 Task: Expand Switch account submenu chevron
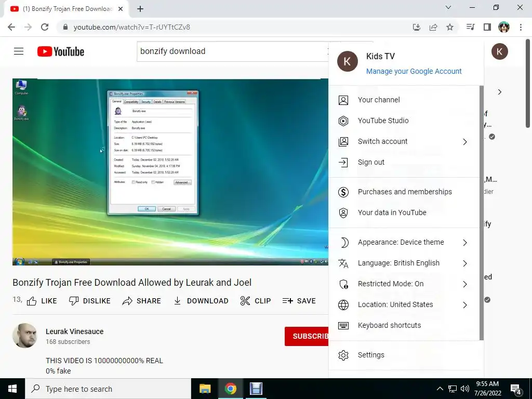[465, 142]
